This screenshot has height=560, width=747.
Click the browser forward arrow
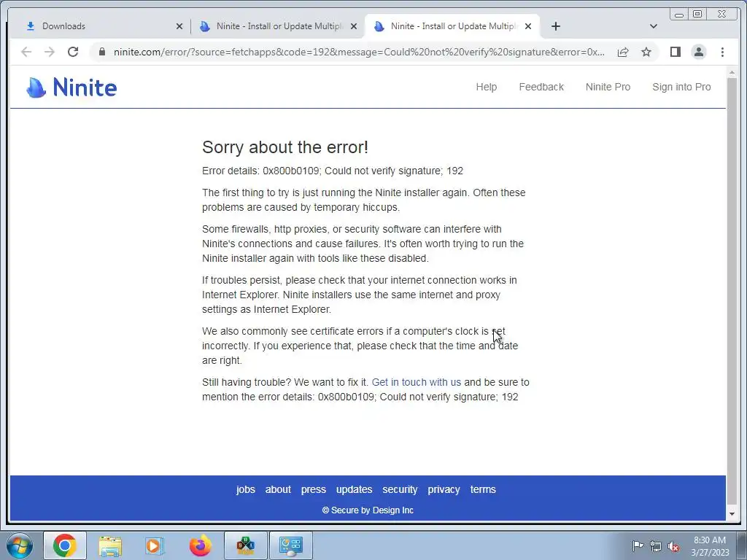(50, 52)
